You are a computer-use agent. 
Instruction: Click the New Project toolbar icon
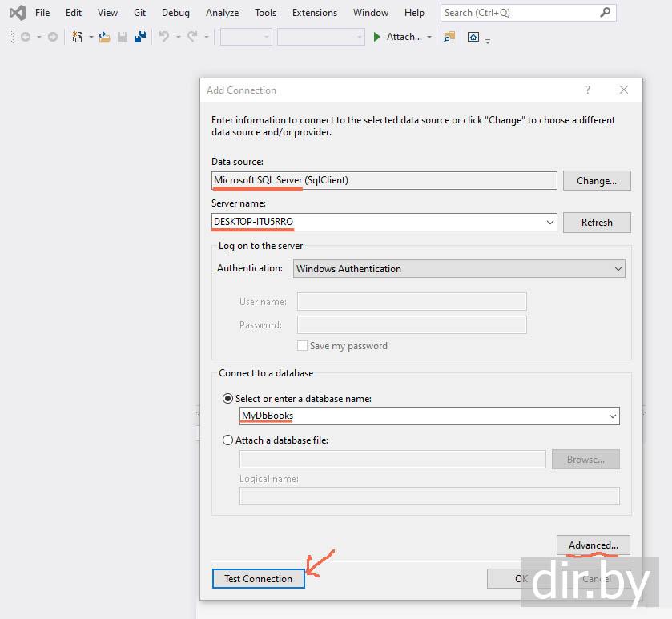(x=78, y=37)
